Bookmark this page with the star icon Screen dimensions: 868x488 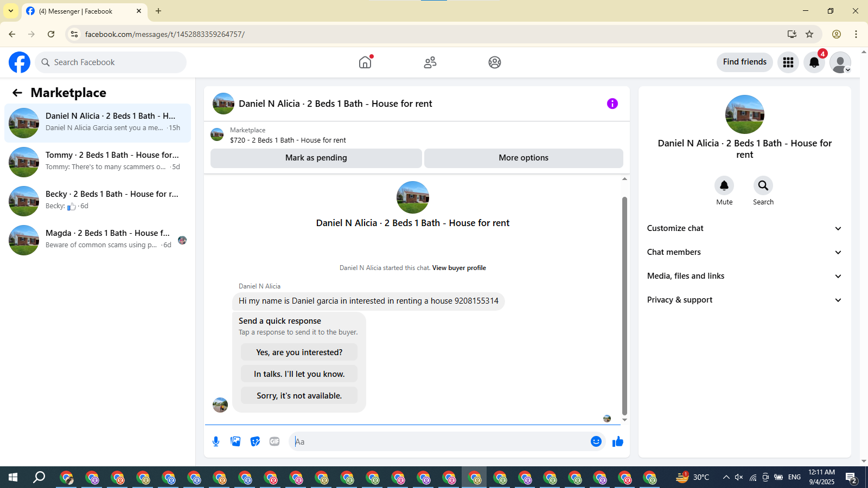tap(809, 34)
